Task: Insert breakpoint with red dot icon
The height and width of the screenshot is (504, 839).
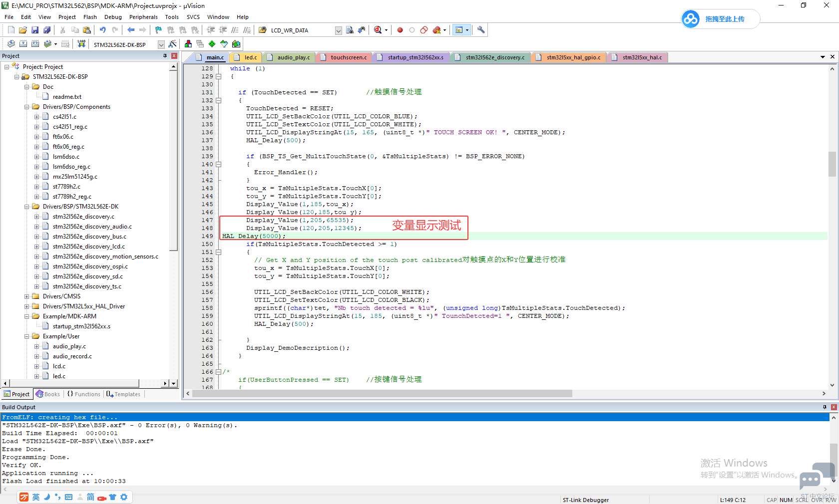Action: coord(400,30)
